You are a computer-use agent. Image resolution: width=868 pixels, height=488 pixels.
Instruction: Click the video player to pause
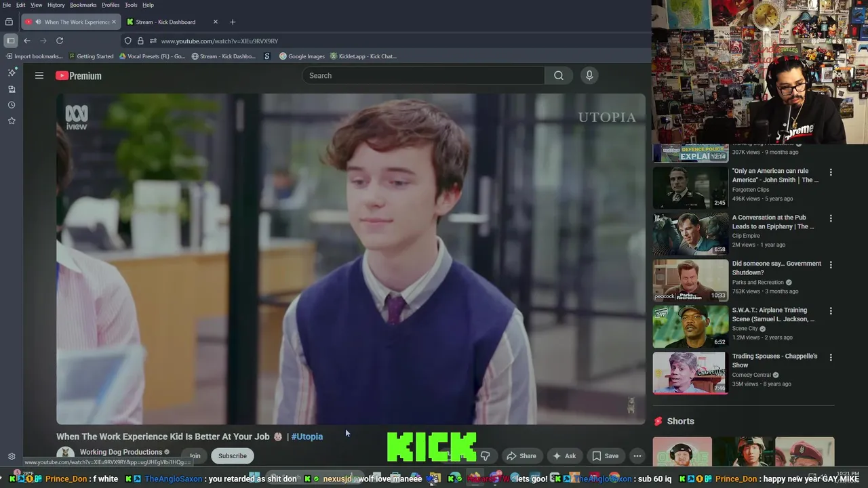coord(351,259)
